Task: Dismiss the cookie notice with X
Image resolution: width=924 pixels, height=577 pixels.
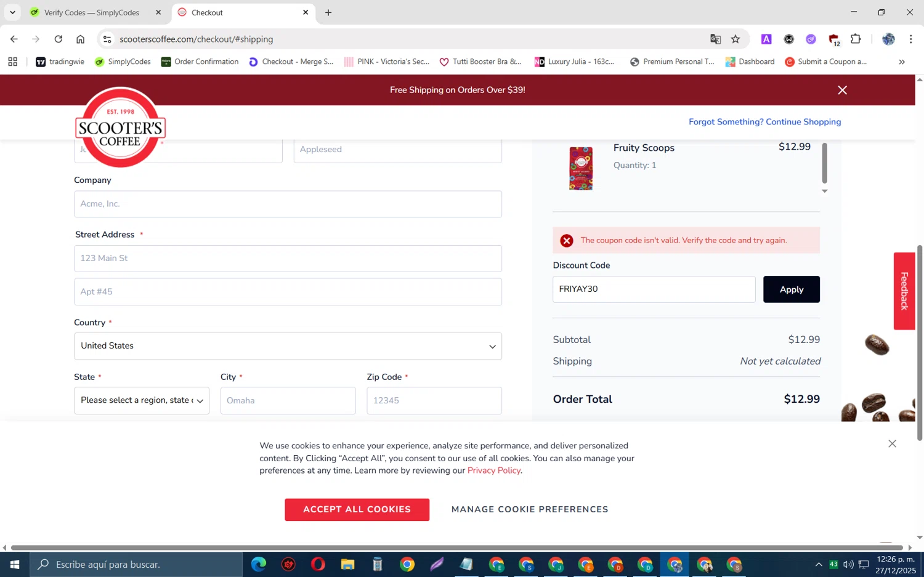Action: (892, 443)
